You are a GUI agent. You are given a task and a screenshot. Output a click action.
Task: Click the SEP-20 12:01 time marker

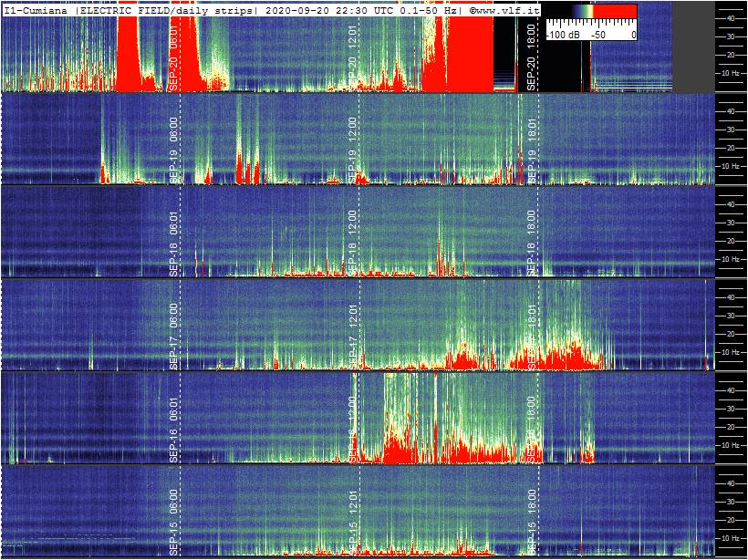coord(354,57)
